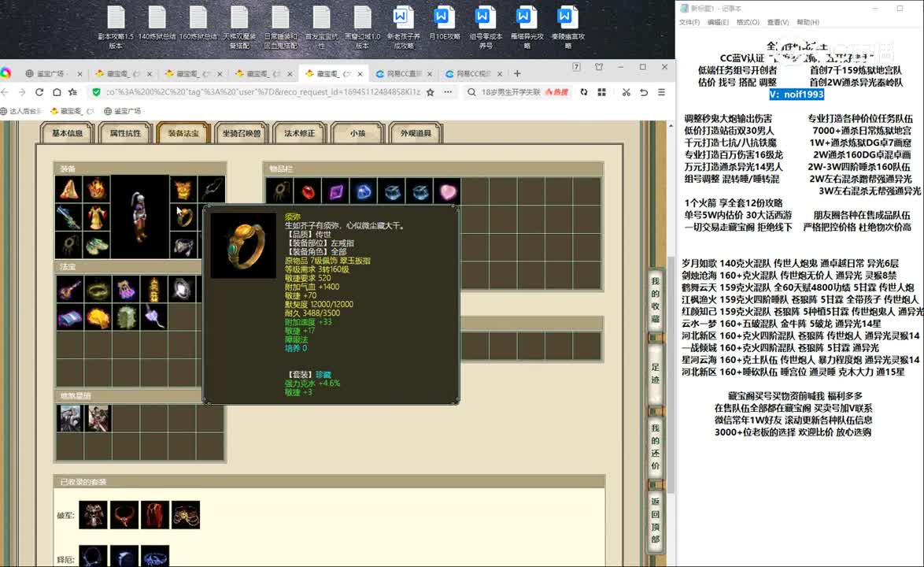This screenshot has height=567, width=924.
Task: Open the browser apps grid icon
Action: point(601,92)
